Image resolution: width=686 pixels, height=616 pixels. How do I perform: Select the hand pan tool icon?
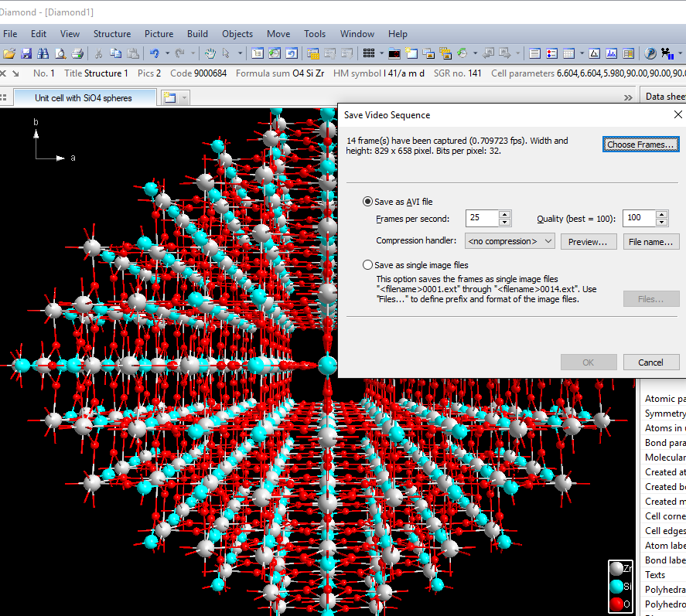click(209, 53)
